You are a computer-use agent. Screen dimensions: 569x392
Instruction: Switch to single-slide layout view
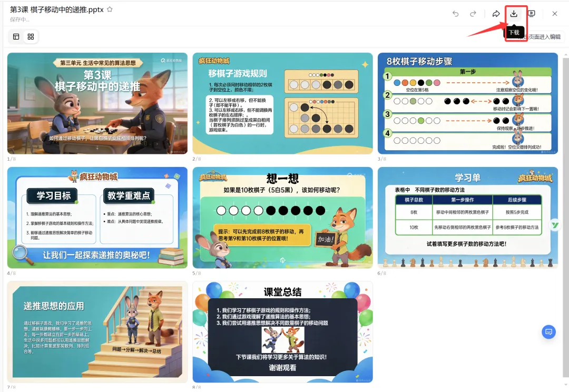pos(16,37)
